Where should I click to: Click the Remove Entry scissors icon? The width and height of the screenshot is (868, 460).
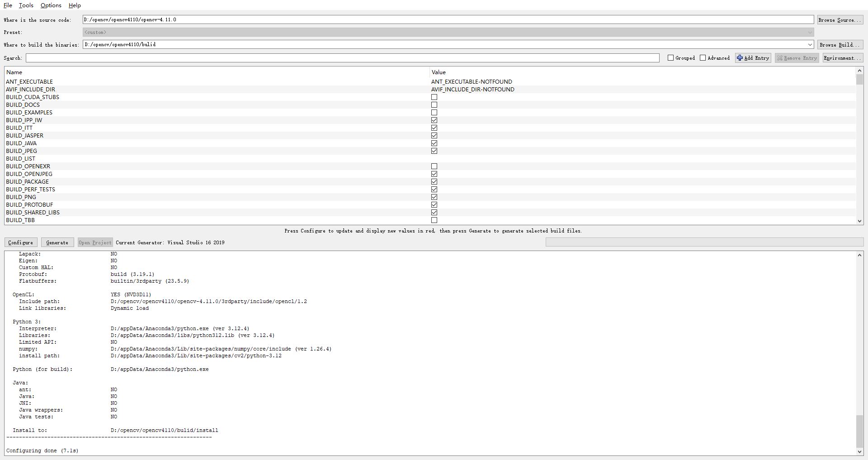(779, 58)
